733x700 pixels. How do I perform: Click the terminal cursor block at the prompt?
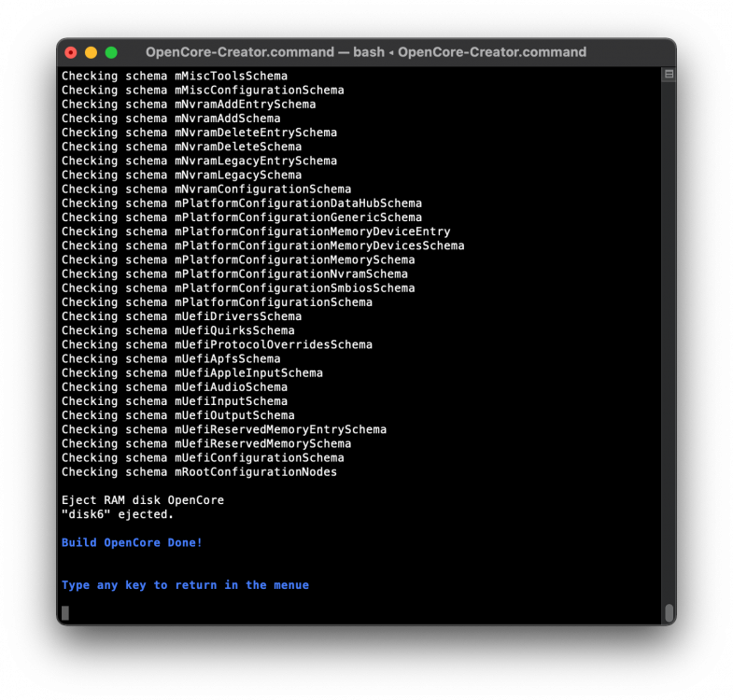[65, 612]
